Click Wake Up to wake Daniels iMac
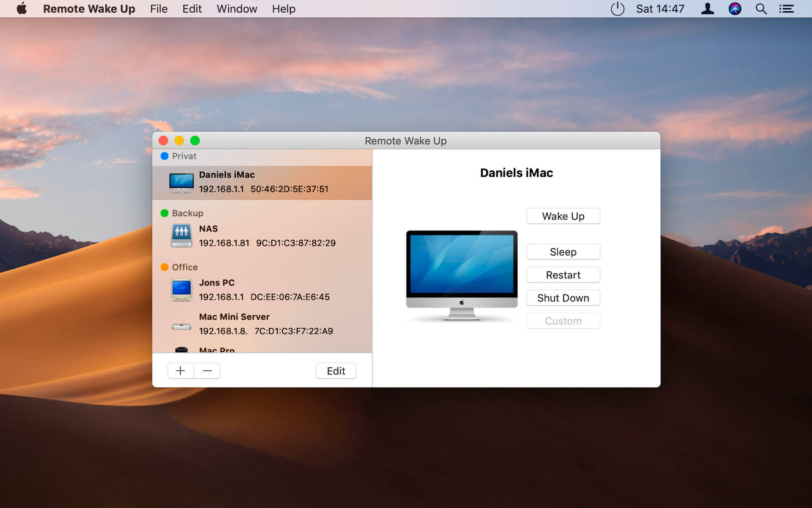812x508 pixels. tap(563, 215)
